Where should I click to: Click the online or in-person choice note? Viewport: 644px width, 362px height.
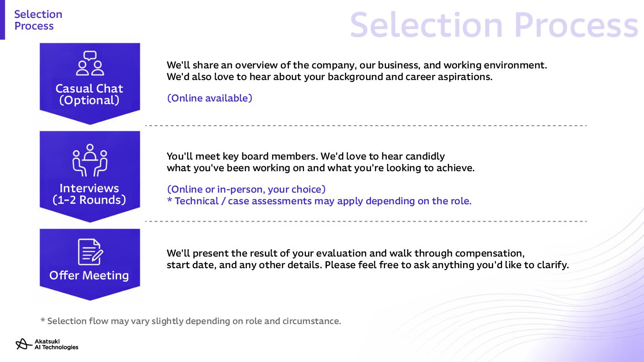click(x=246, y=189)
